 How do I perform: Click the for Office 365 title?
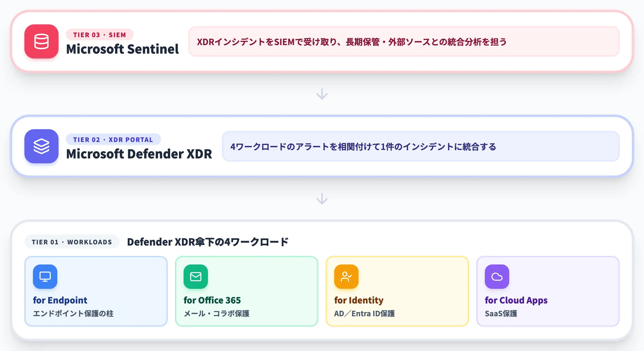tap(212, 300)
